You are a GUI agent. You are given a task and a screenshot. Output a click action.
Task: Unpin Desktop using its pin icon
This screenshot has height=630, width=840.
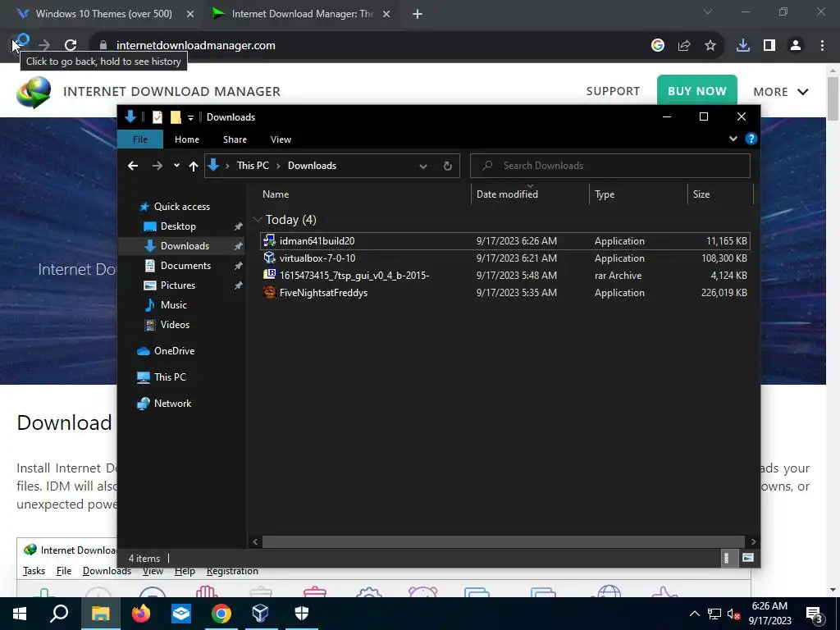click(x=239, y=226)
